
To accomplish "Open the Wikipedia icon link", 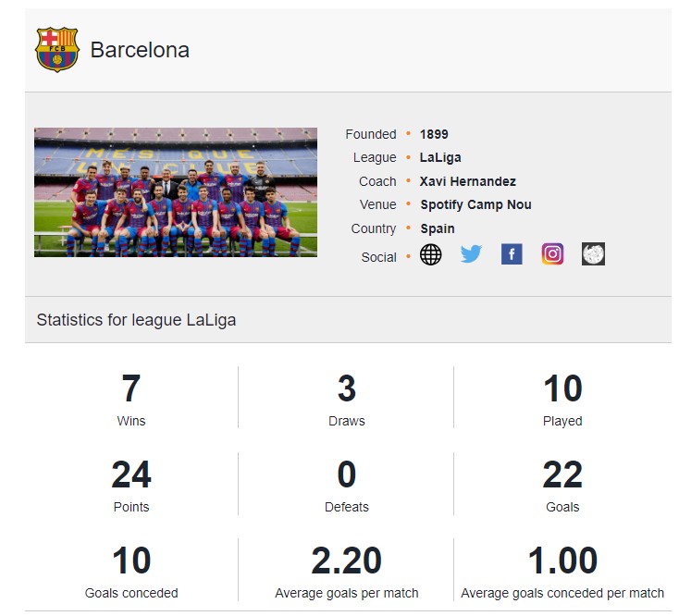I will coord(593,254).
